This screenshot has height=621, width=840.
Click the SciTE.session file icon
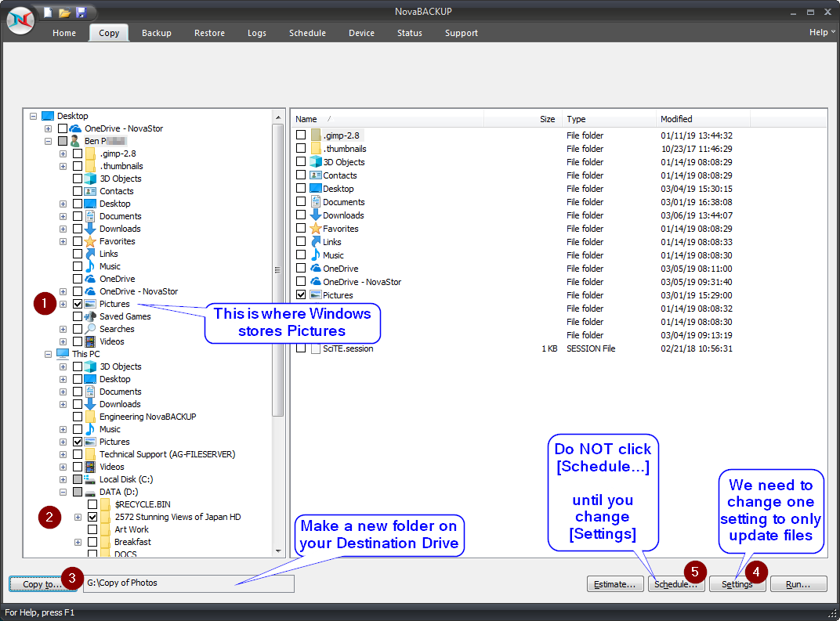pyautogui.click(x=316, y=348)
